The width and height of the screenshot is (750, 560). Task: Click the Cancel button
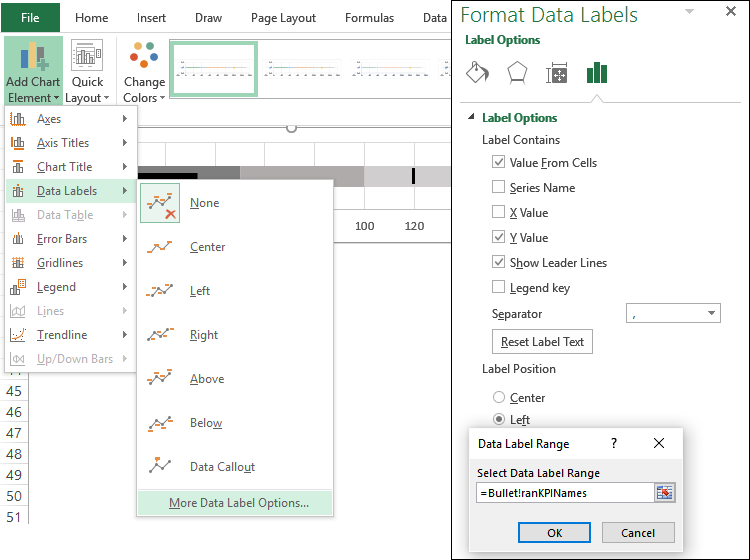click(x=638, y=532)
